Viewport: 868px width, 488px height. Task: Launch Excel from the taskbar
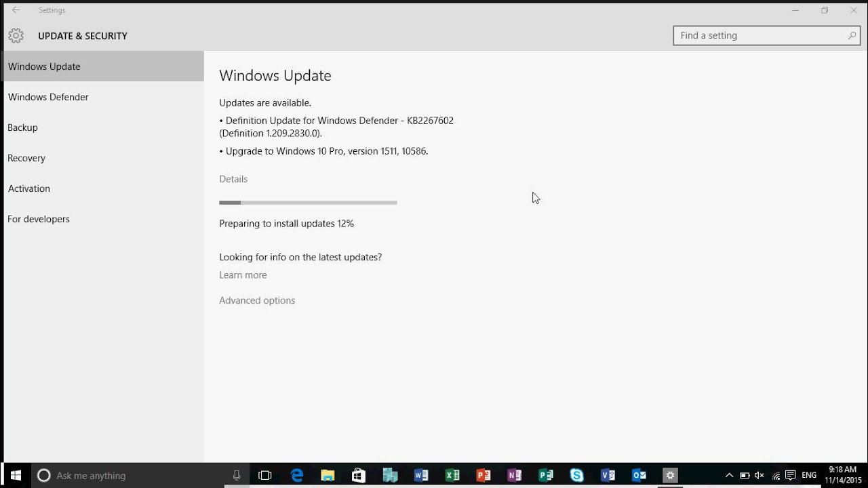[x=452, y=476]
